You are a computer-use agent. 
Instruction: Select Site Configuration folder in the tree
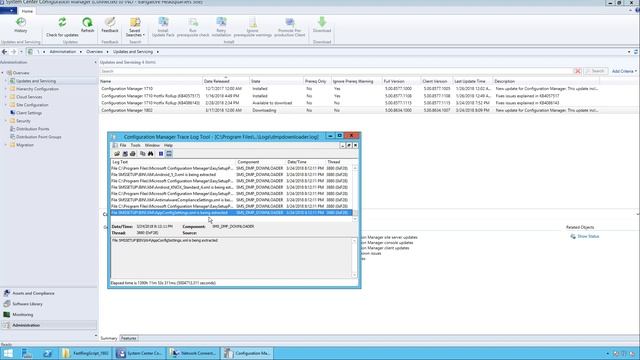click(32, 105)
